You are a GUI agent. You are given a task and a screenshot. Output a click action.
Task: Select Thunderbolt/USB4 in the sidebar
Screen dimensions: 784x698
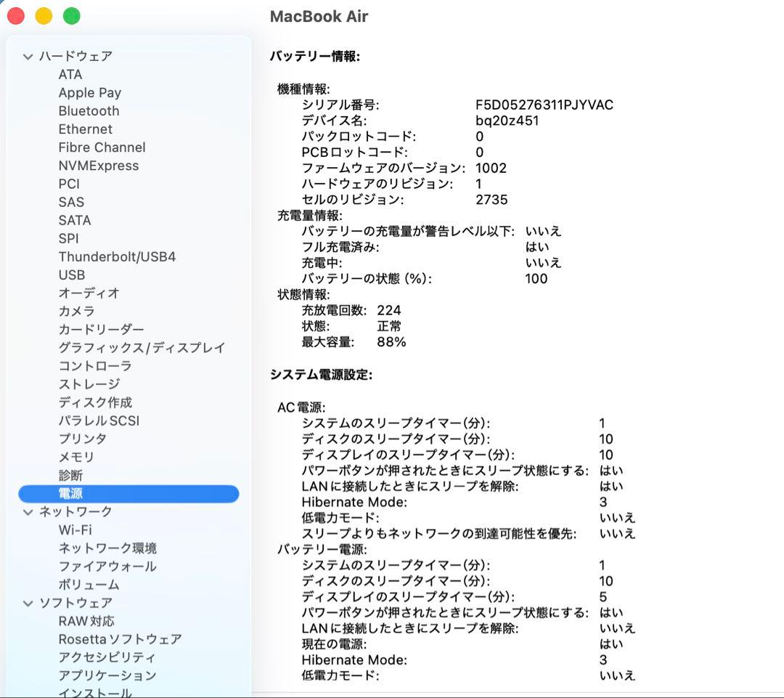pyautogui.click(x=117, y=256)
